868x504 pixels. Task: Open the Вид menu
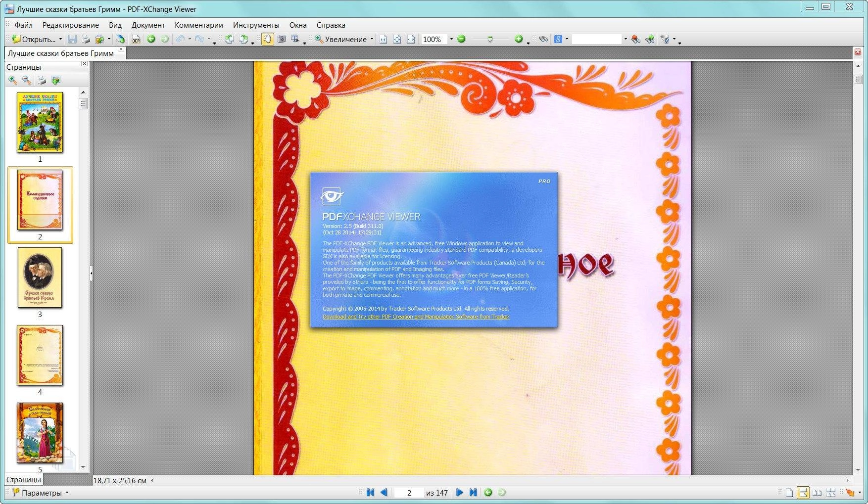115,25
